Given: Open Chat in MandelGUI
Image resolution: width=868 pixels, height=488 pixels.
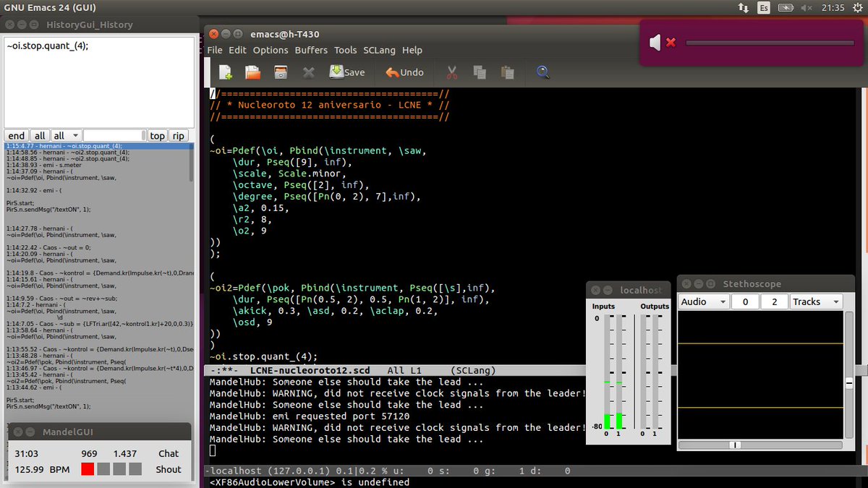Looking at the screenshot, I should click(169, 453).
